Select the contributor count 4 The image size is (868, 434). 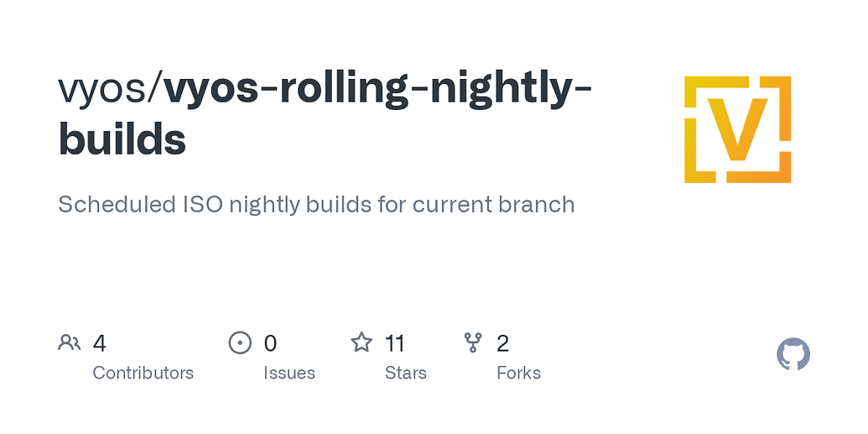click(99, 343)
